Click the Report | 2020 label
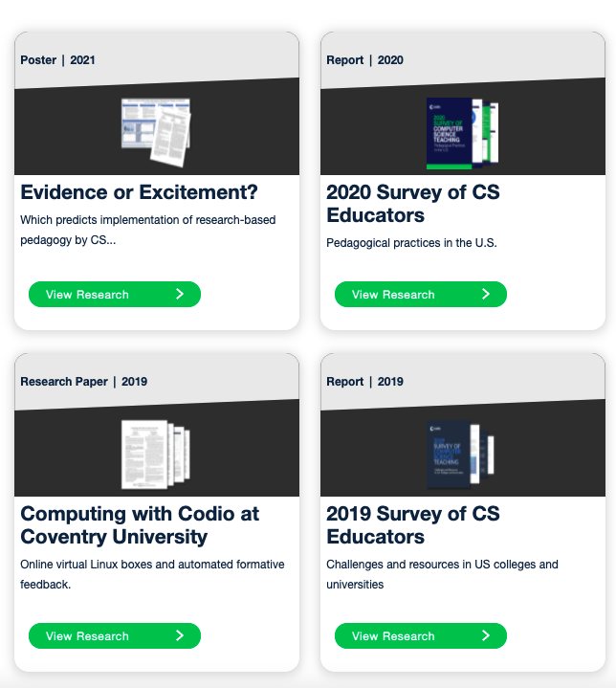Viewport: 616px width, 688px height. [x=364, y=60]
